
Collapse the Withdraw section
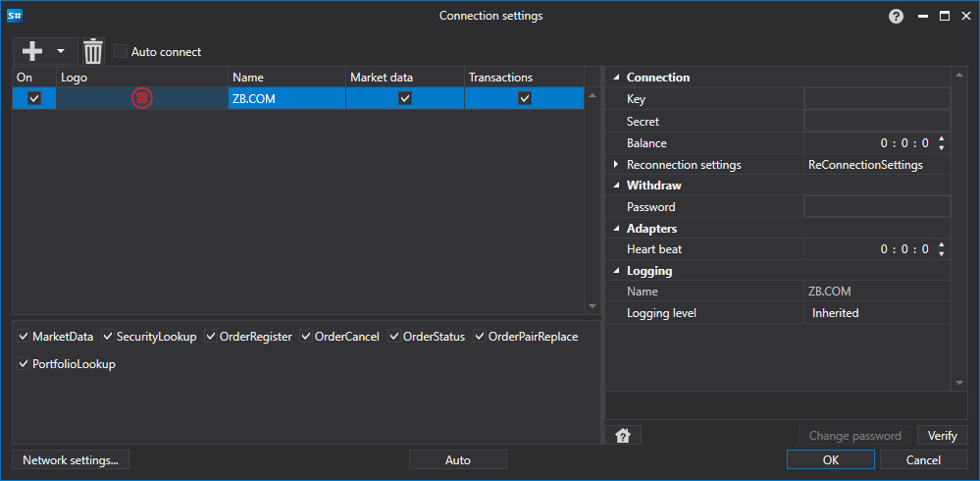click(616, 186)
